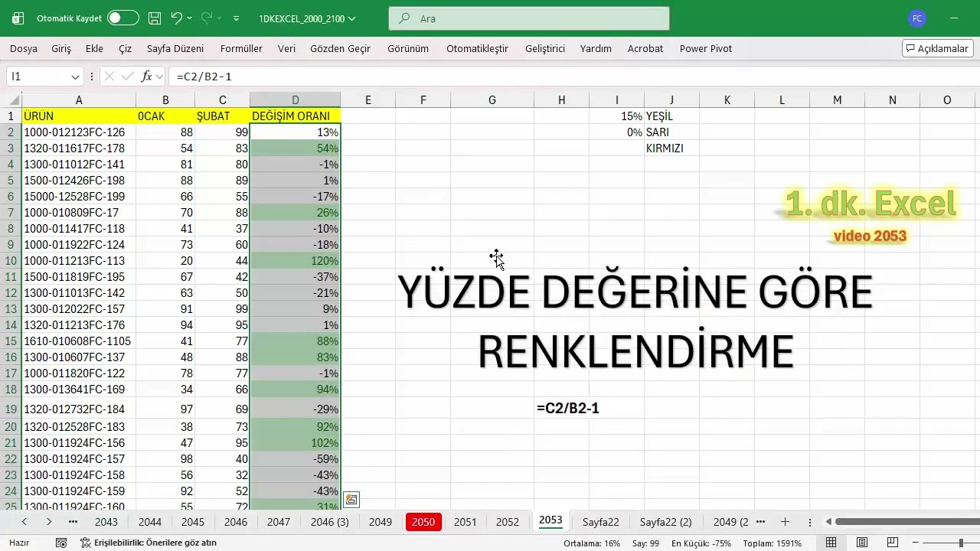Select column D header
This screenshot has height=551, width=980.
(295, 100)
